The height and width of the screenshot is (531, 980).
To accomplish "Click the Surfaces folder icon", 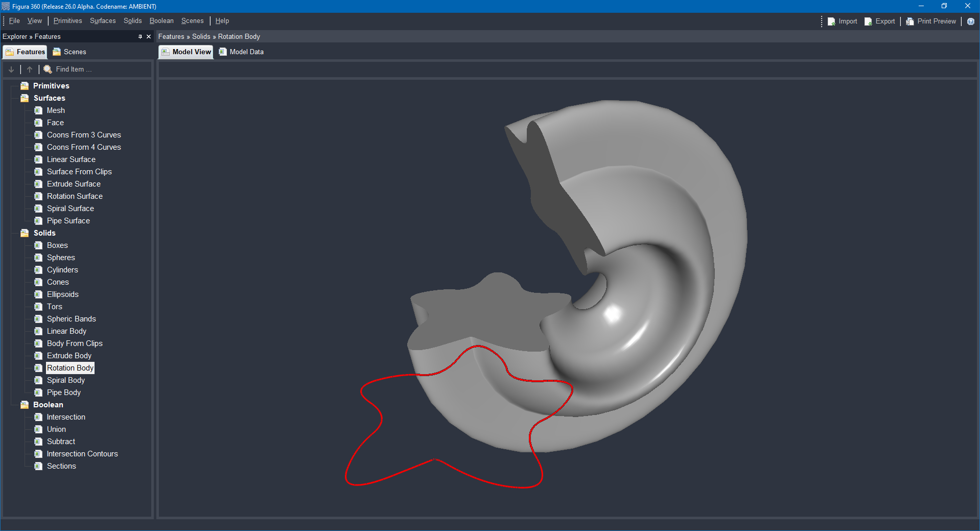I will coord(25,98).
